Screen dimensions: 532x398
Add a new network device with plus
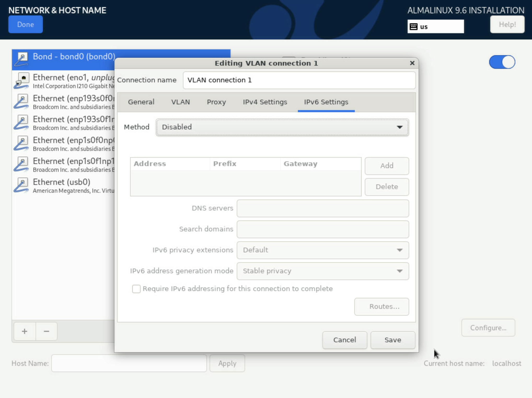point(25,331)
